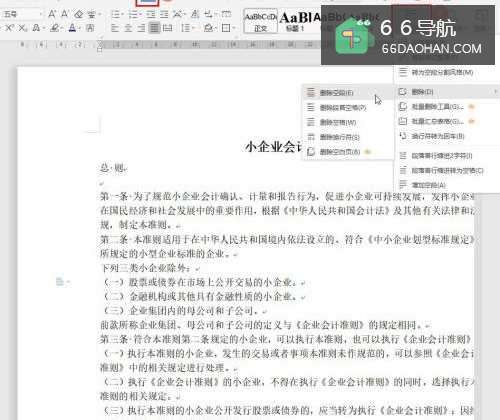Select 删除空白页 in the delete submenu
This screenshot has width=500, height=420.
coord(340,152)
